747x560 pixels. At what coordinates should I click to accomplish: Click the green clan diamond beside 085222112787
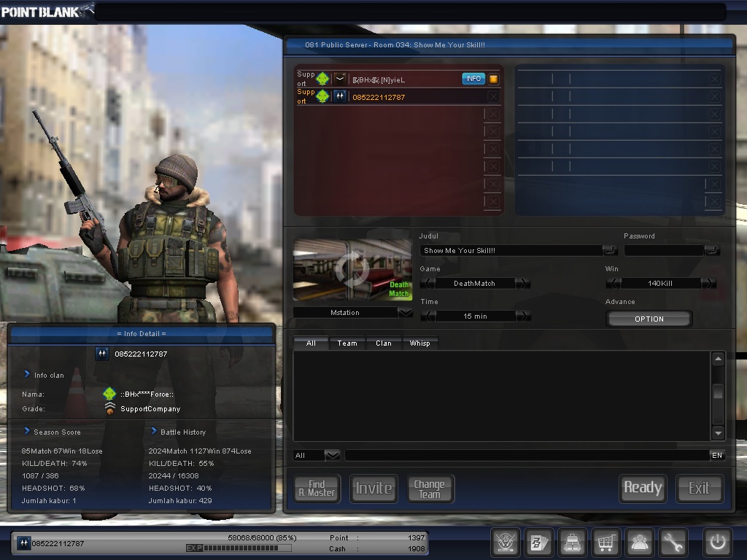click(323, 96)
